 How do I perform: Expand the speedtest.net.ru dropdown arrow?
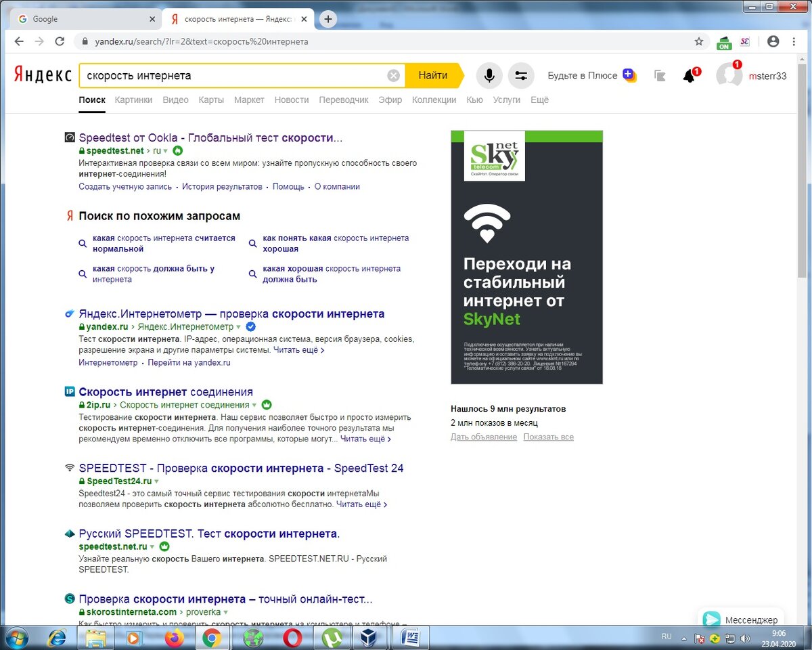pos(152,546)
